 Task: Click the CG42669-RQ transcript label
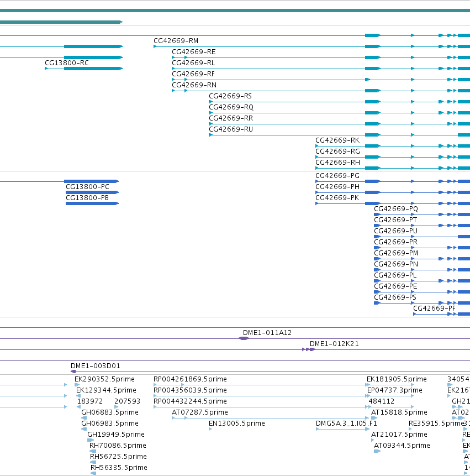[x=231, y=107]
